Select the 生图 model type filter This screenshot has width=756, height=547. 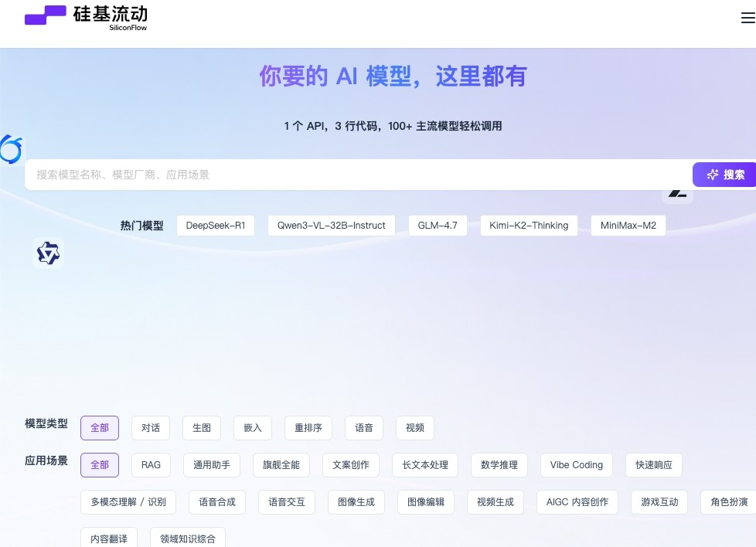pyautogui.click(x=202, y=428)
